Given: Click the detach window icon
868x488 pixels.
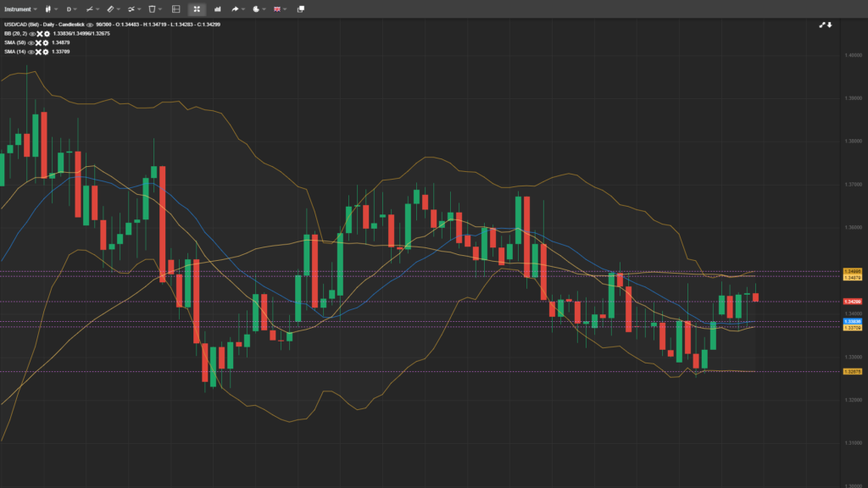Looking at the screenshot, I should pyautogui.click(x=300, y=8).
